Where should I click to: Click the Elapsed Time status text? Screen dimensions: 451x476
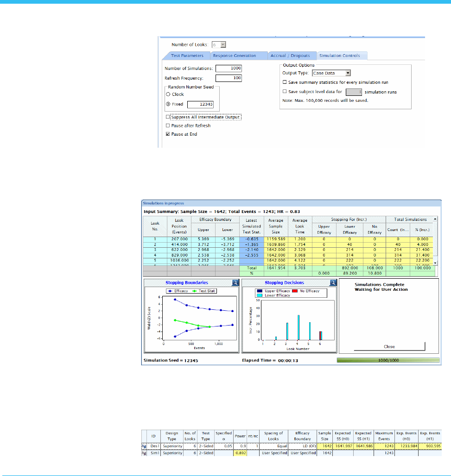[x=270, y=361]
